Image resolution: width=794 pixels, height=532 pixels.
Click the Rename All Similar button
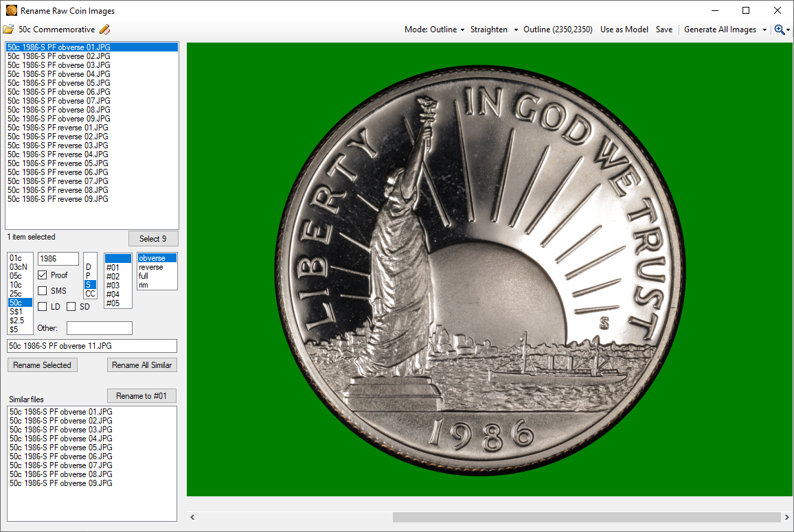click(142, 365)
